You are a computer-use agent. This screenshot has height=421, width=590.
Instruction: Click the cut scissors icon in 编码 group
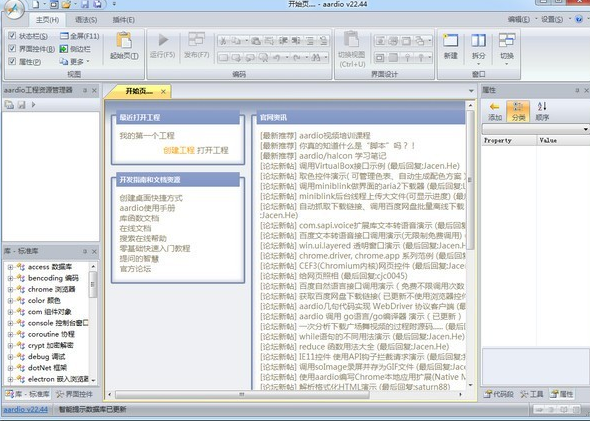pyautogui.click(x=223, y=41)
